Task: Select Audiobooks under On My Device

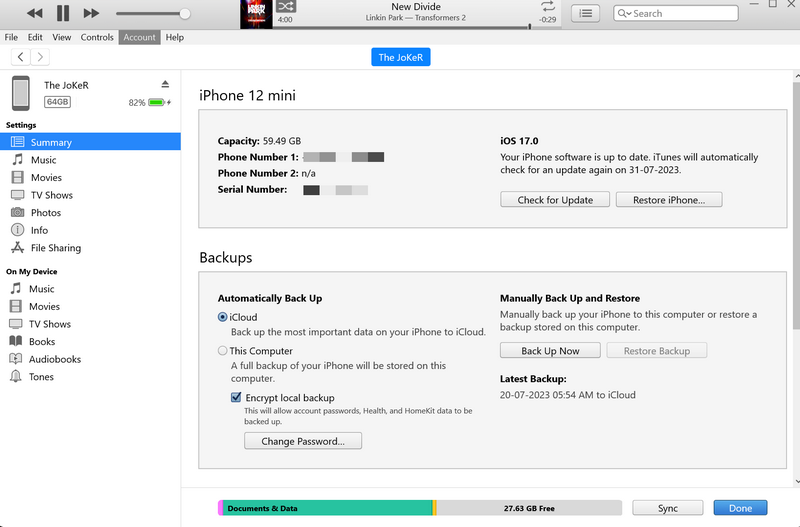Action: coord(54,359)
